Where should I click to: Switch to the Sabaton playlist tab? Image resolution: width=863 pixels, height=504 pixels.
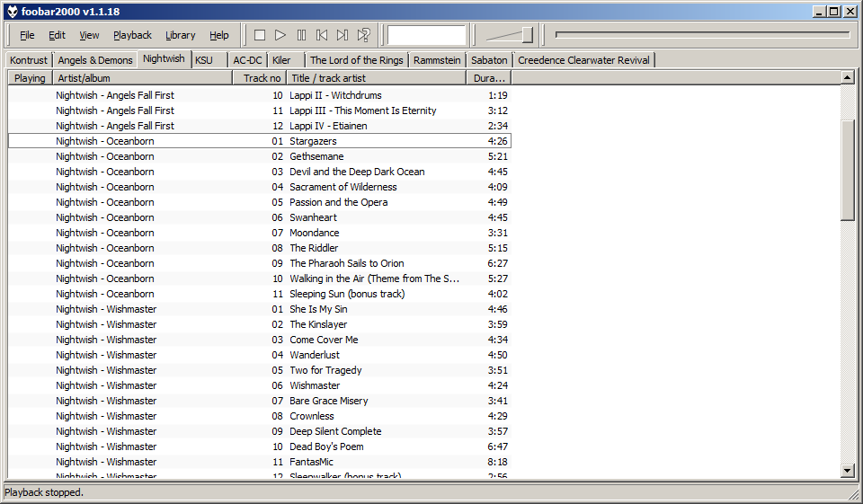click(x=489, y=60)
